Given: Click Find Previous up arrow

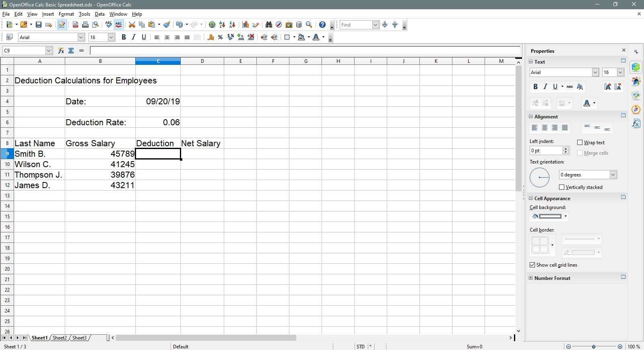Looking at the screenshot, I should (x=395, y=25).
